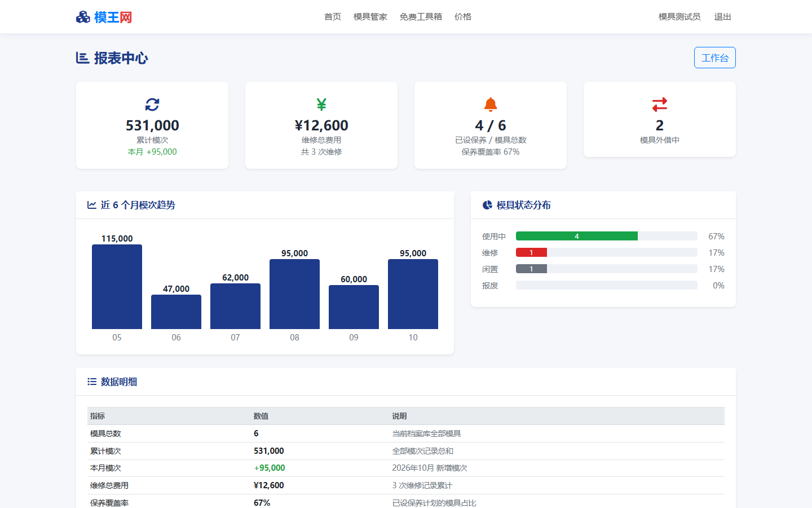The image size is (812, 508).
Task: Open the 首页 nav item
Action: [333, 17]
